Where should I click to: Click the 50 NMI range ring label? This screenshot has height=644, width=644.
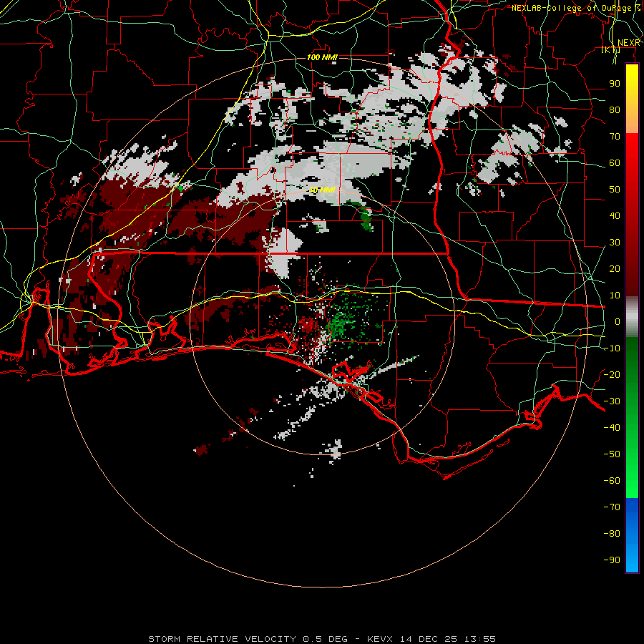(322, 190)
